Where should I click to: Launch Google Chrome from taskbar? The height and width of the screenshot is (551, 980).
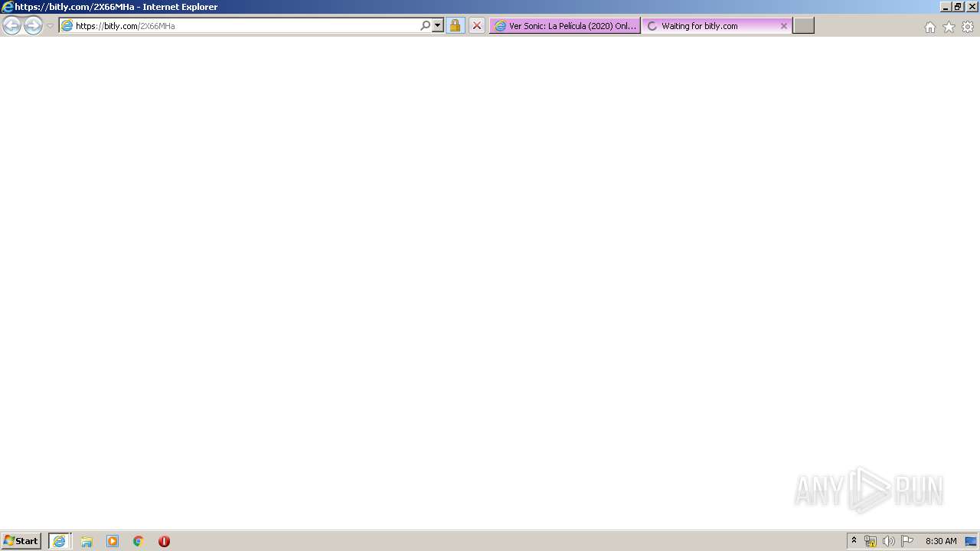tap(139, 541)
